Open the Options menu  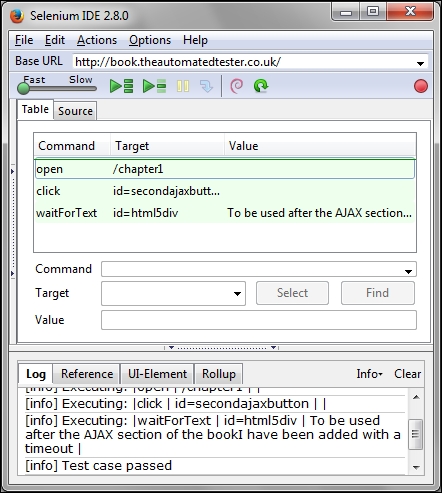click(150, 40)
